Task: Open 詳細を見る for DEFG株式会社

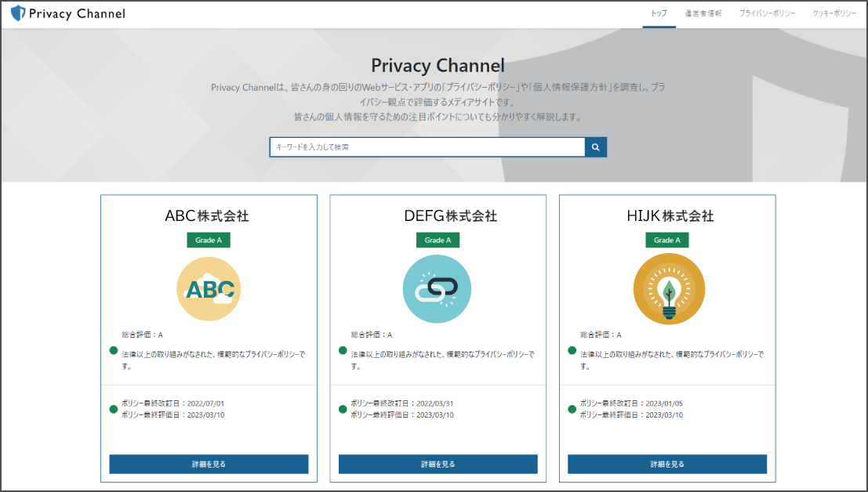Action: 437,464
